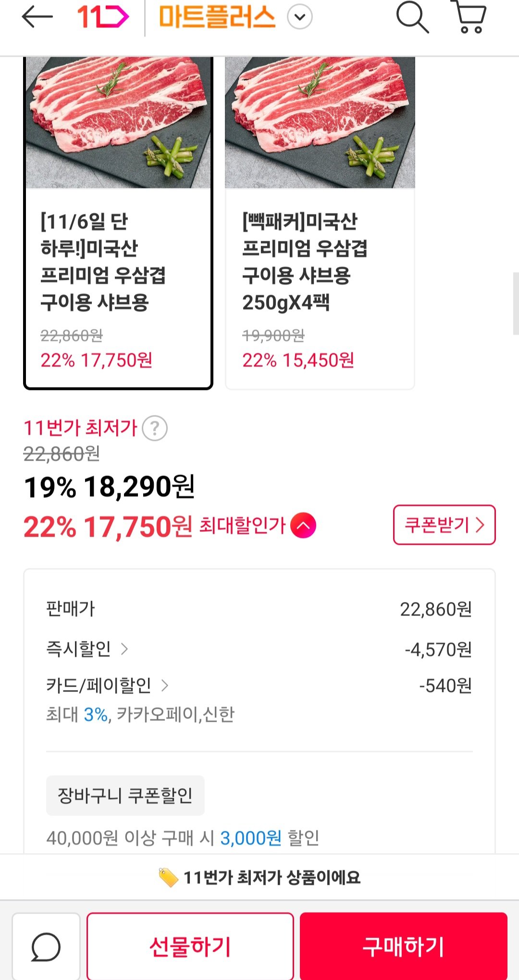
Task: Tap the 장바구니 쿠폰할인 label
Action: point(125,795)
